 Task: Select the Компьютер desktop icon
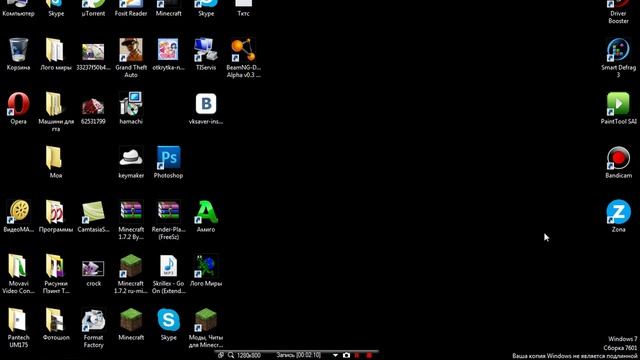(x=18, y=4)
